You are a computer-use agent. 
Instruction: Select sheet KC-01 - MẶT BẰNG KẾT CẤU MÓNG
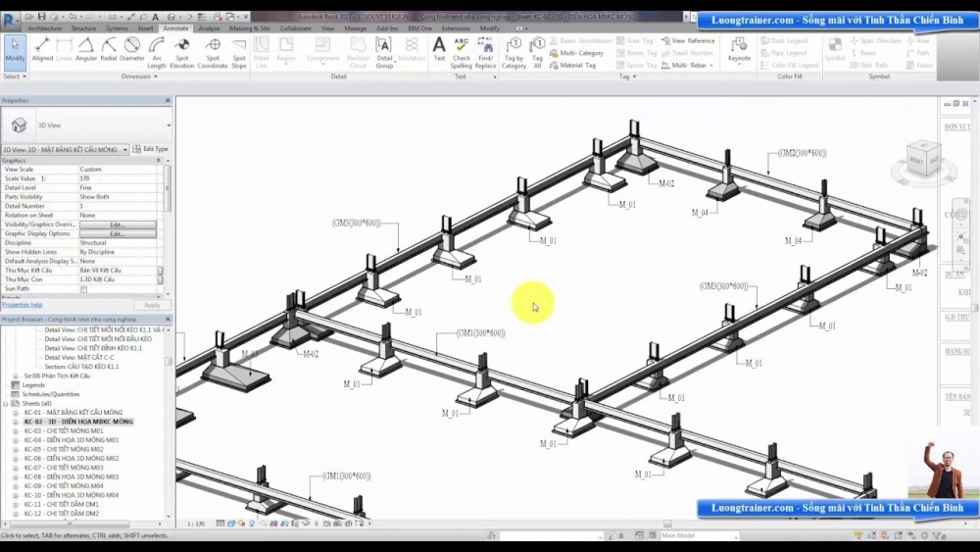tap(73, 413)
